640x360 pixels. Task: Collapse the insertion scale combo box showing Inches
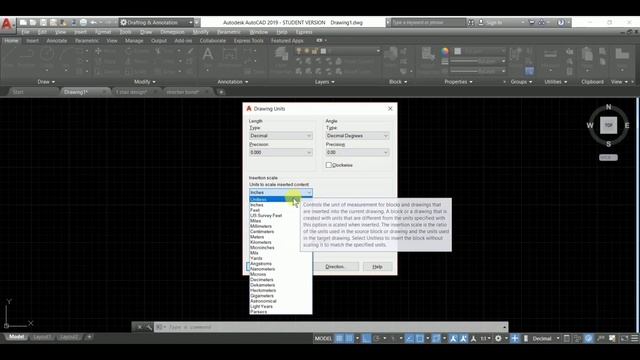coord(281,192)
